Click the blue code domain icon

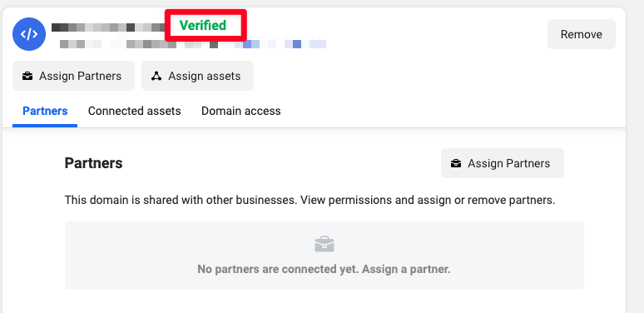[x=29, y=34]
